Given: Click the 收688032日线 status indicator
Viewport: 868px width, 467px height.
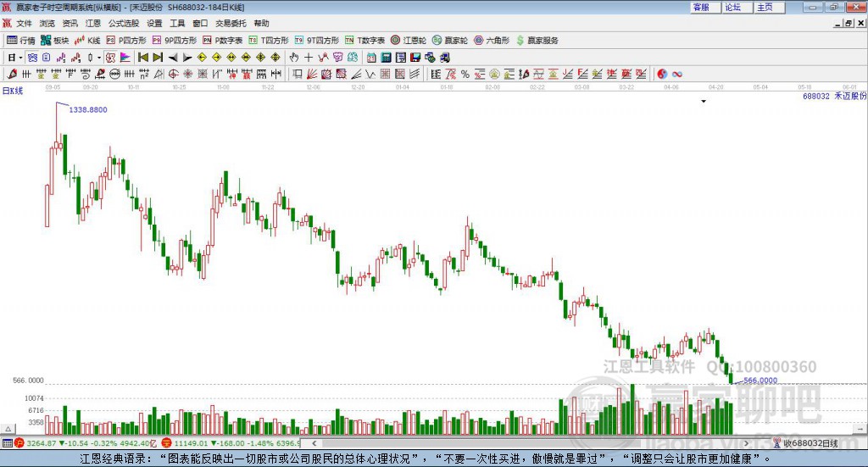Looking at the screenshot, I should coord(806,443).
